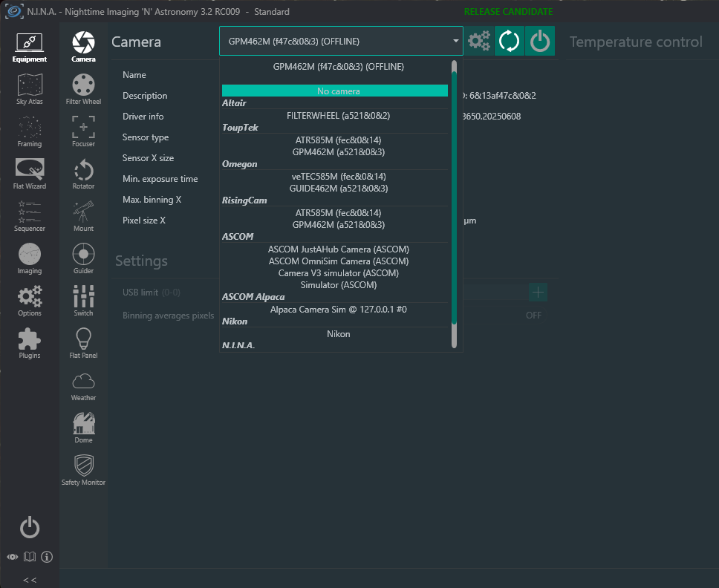
Task: Select veTEC585M under Omegon
Action: (x=339, y=177)
